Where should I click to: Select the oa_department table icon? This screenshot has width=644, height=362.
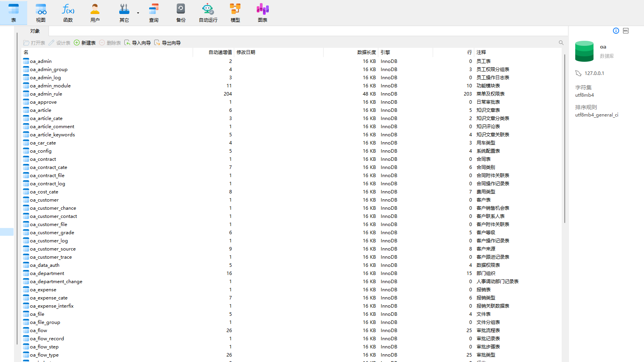click(x=26, y=273)
